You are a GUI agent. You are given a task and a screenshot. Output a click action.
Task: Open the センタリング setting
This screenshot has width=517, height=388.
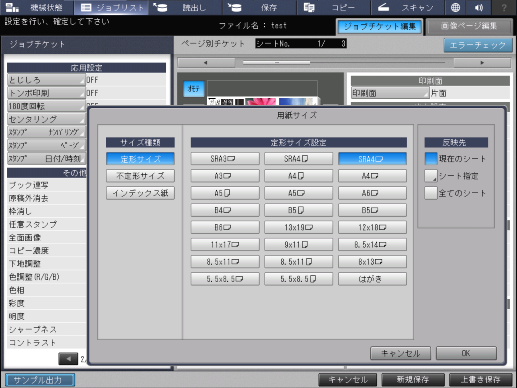click(46, 119)
